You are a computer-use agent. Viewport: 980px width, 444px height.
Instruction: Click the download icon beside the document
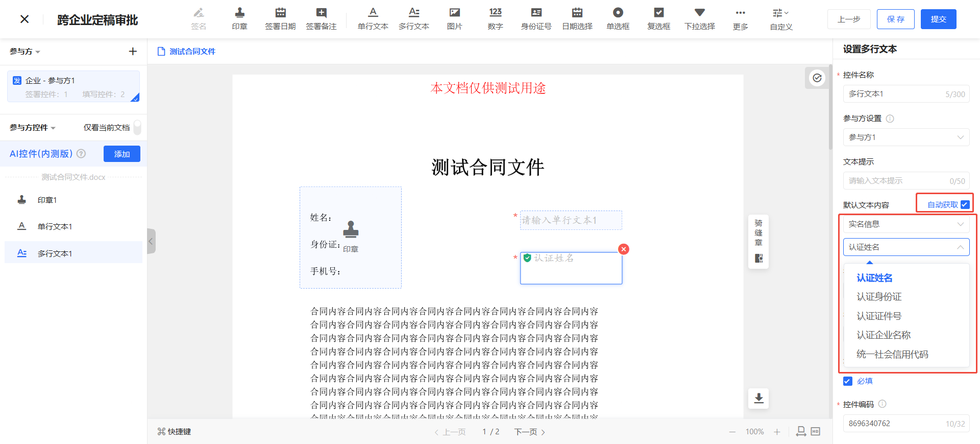[x=758, y=398]
